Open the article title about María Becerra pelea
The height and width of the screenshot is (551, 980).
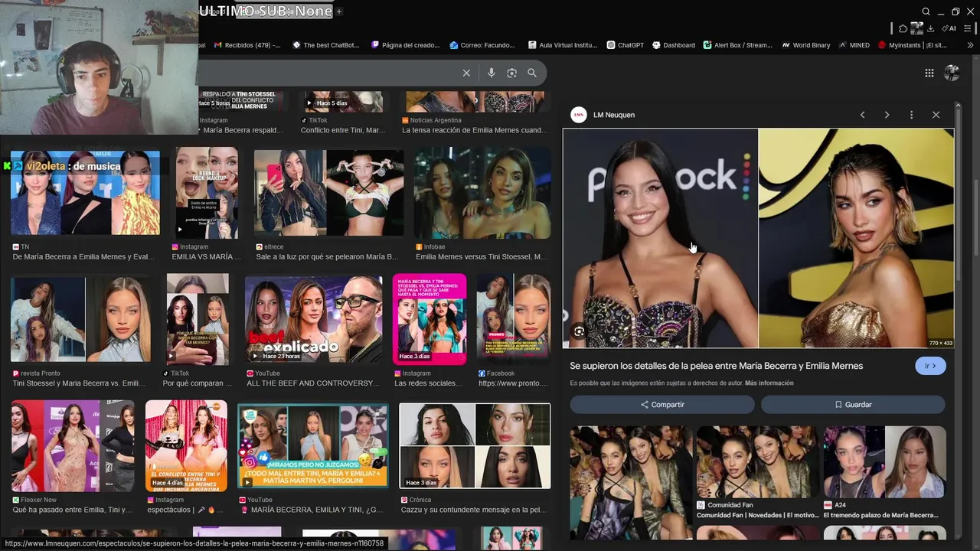716,366
